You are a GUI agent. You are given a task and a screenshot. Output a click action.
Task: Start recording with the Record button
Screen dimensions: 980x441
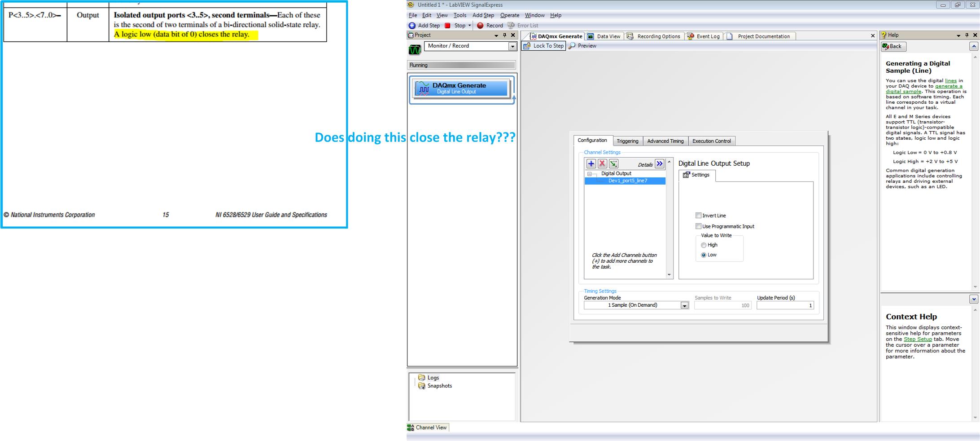(490, 26)
